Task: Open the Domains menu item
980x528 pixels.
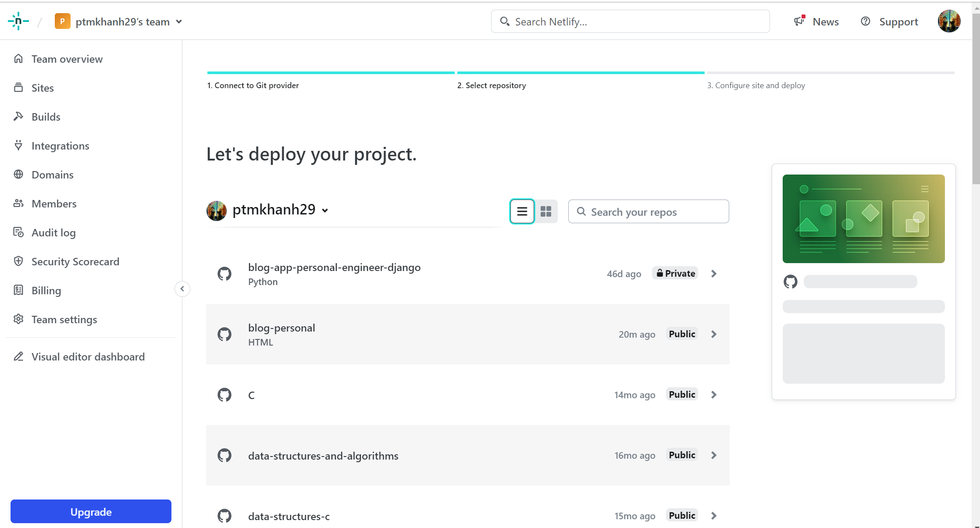Action: (x=52, y=175)
